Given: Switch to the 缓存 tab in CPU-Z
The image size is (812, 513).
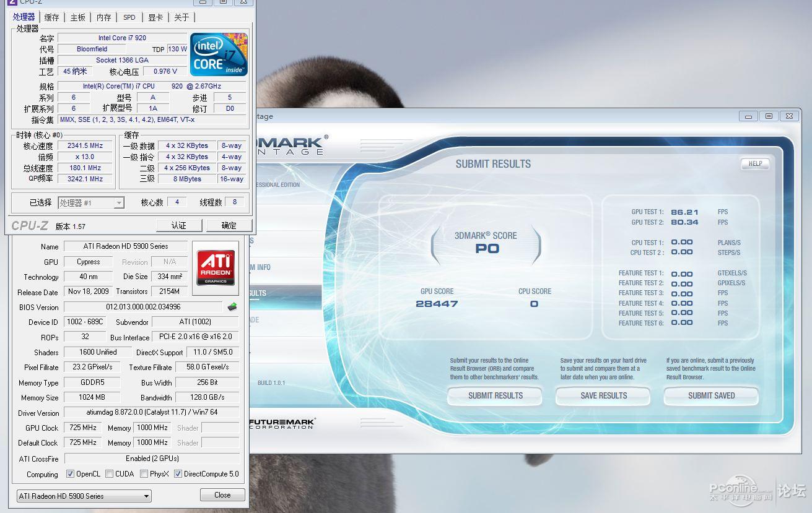Looking at the screenshot, I should pyautogui.click(x=52, y=17).
